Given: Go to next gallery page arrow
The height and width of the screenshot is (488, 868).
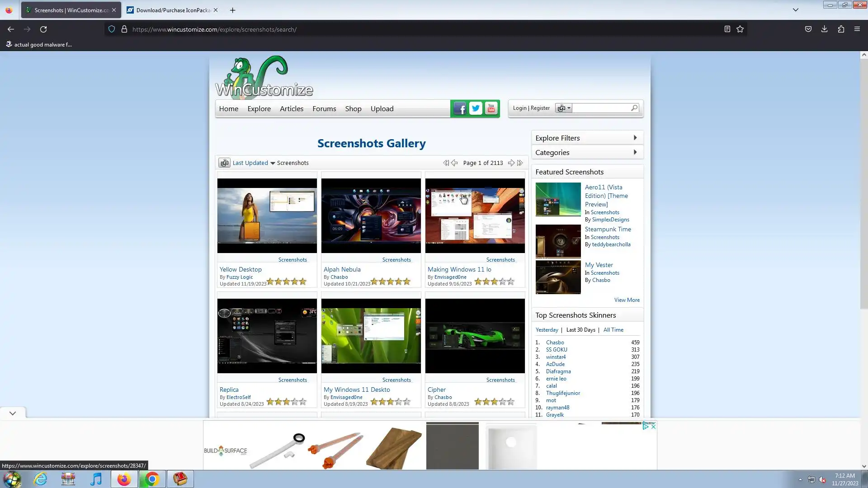Looking at the screenshot, I should [x=511, y=163].
